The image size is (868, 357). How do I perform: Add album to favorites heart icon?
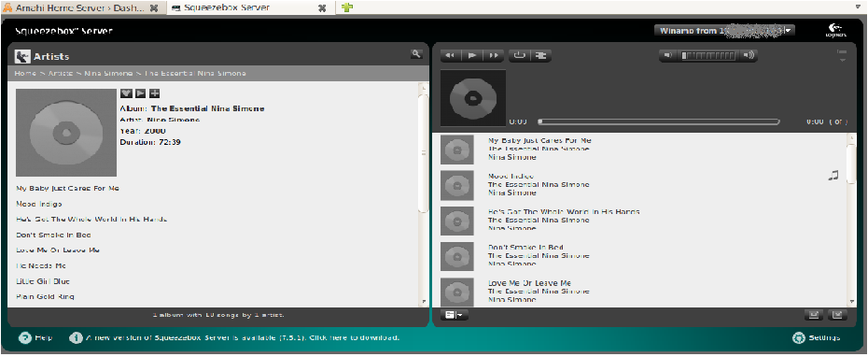[x=126, y=93]
